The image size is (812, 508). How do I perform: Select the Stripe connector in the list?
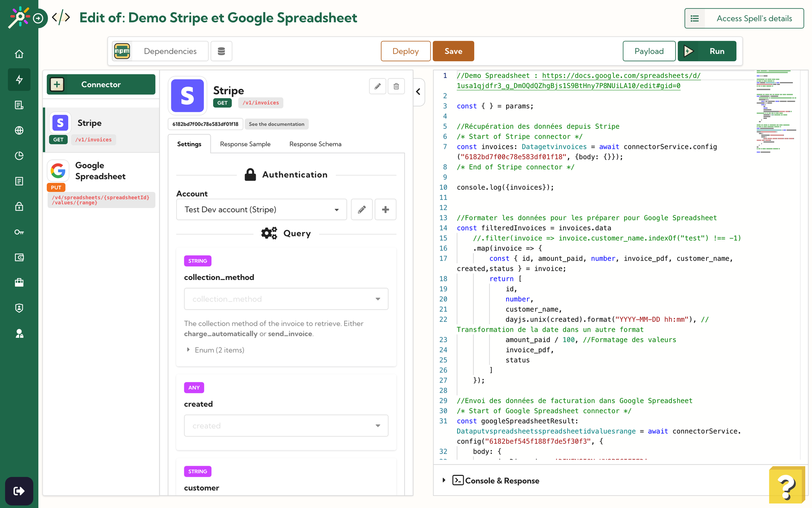[101, 130]
